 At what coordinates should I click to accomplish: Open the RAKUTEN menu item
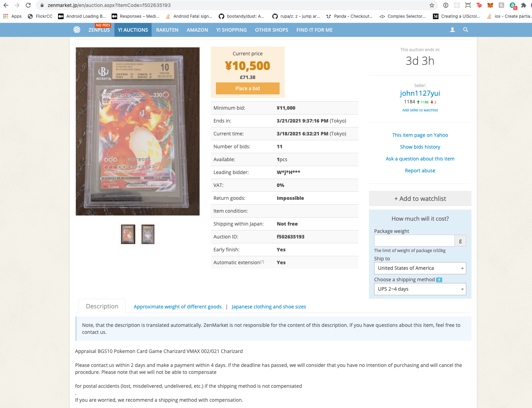pyautogui.click(x=167, y=30)
